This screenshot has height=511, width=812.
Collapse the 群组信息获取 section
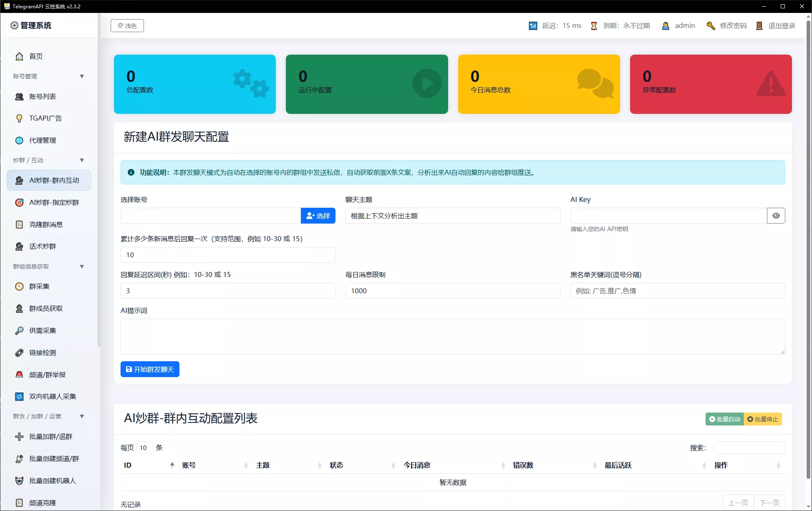click(x=82, y=267)
